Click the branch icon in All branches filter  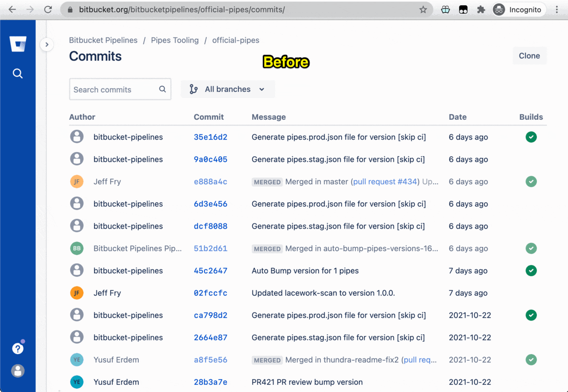tap(194, 89)
